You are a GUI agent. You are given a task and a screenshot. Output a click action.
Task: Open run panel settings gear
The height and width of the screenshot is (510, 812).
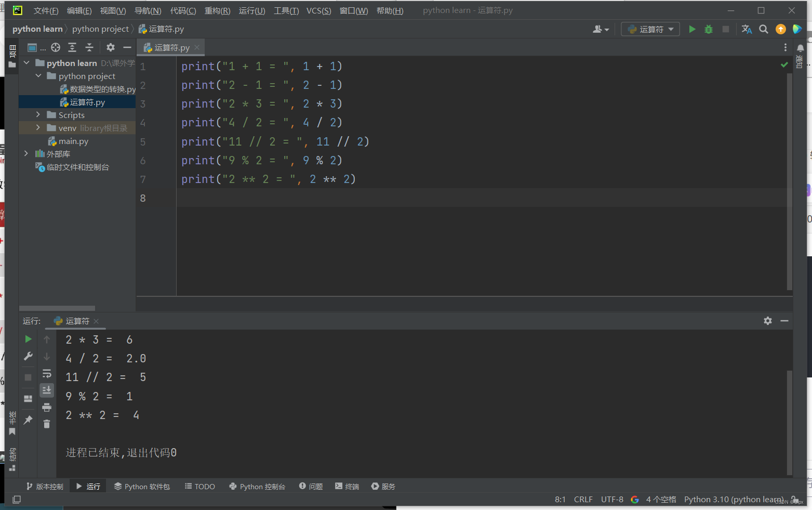click(767, 321)
